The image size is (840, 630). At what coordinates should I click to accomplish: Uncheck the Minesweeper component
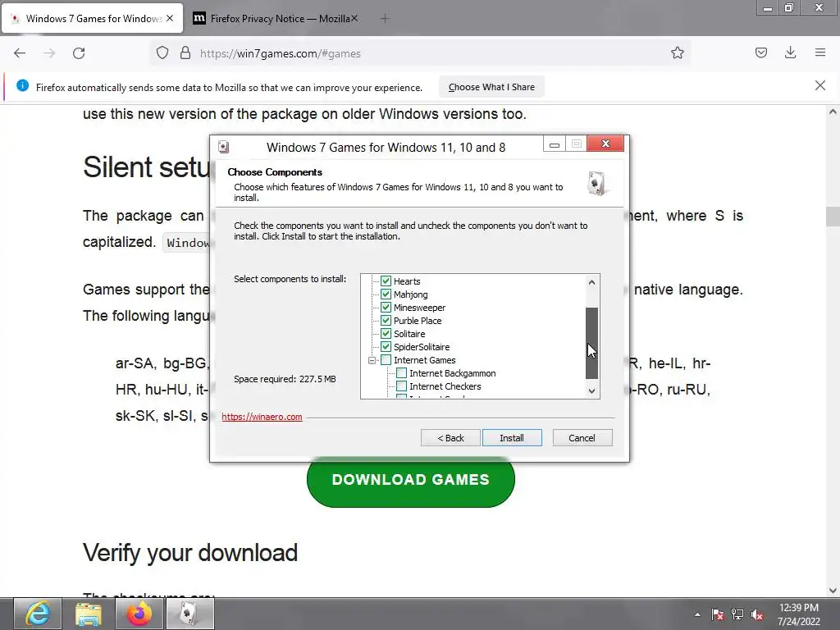point(386,307)
